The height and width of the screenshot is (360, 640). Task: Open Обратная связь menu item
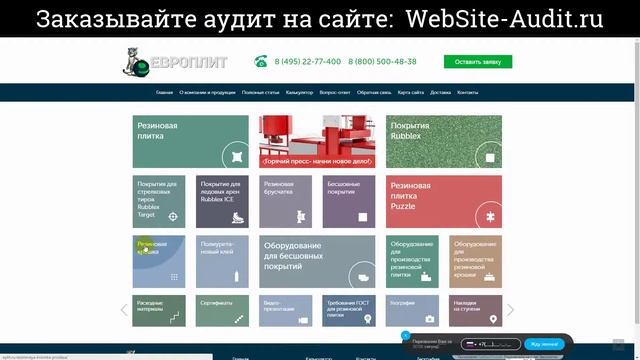[374, 93]
